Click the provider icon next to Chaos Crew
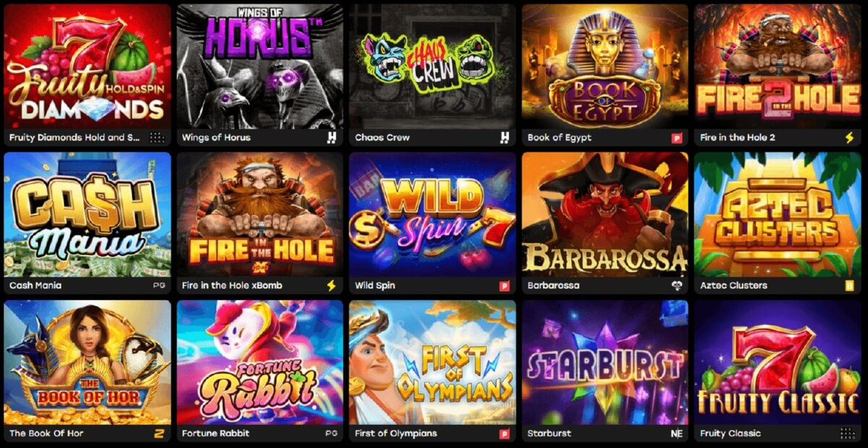 [x=504, y=137]
